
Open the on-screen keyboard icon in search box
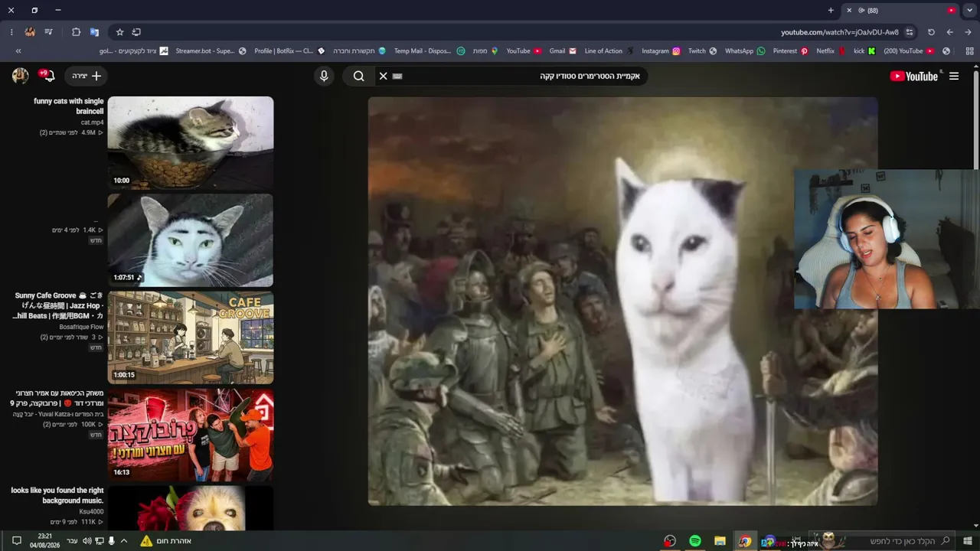pyautogui.click(x=397, y=76)
